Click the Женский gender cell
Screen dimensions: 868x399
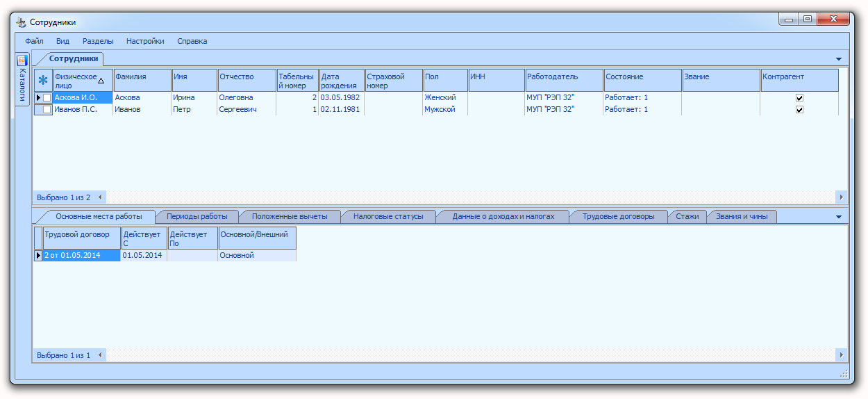click(x=445, y=98)
